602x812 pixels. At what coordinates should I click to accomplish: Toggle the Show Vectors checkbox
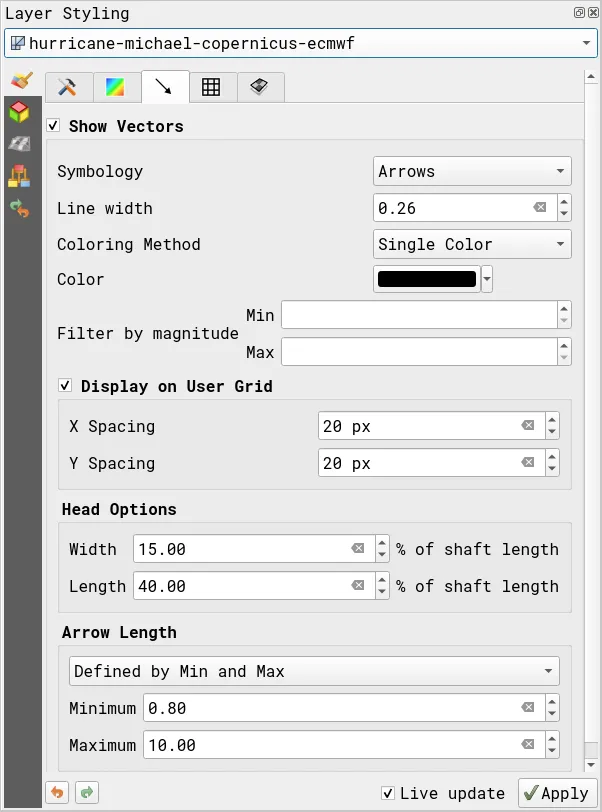click(x=53, y=126)
